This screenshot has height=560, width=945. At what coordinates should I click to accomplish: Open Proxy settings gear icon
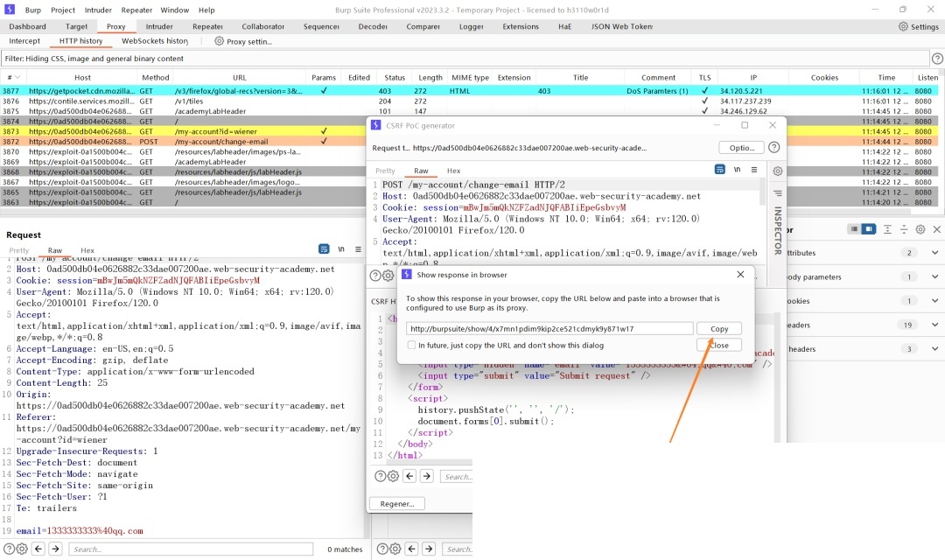219,41
